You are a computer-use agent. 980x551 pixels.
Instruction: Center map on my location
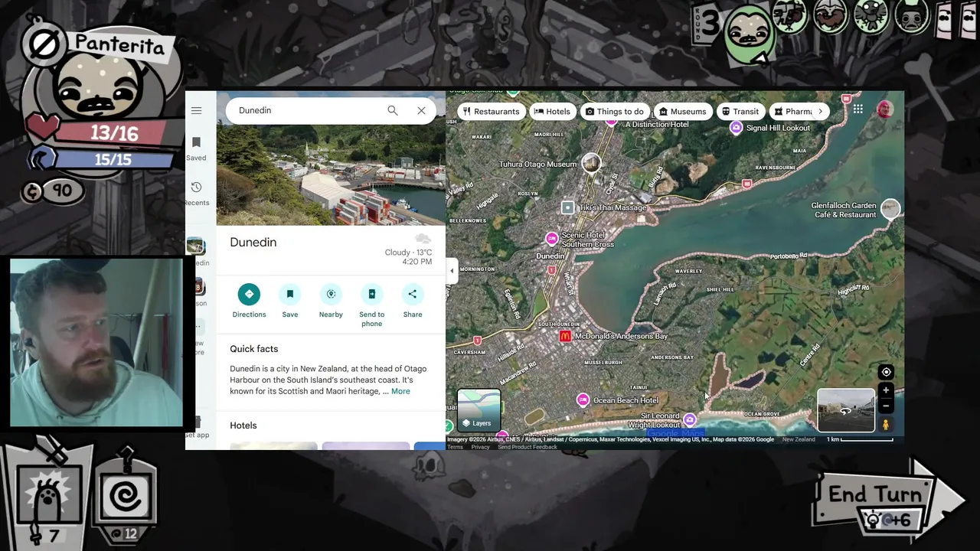886,372
